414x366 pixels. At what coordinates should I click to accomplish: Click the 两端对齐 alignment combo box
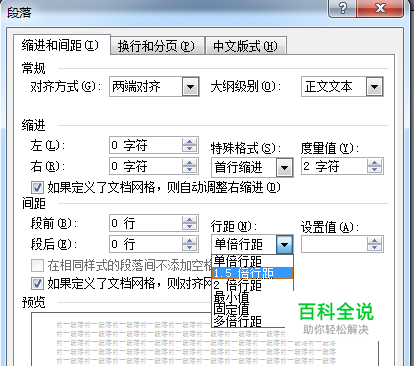(x=154, y=87)
